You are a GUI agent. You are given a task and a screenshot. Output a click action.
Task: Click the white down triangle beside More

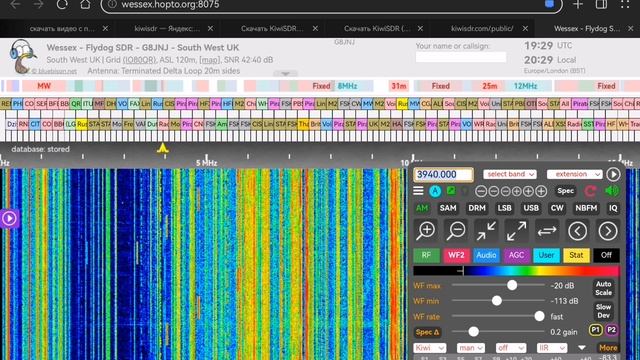(x=582, y=348)
